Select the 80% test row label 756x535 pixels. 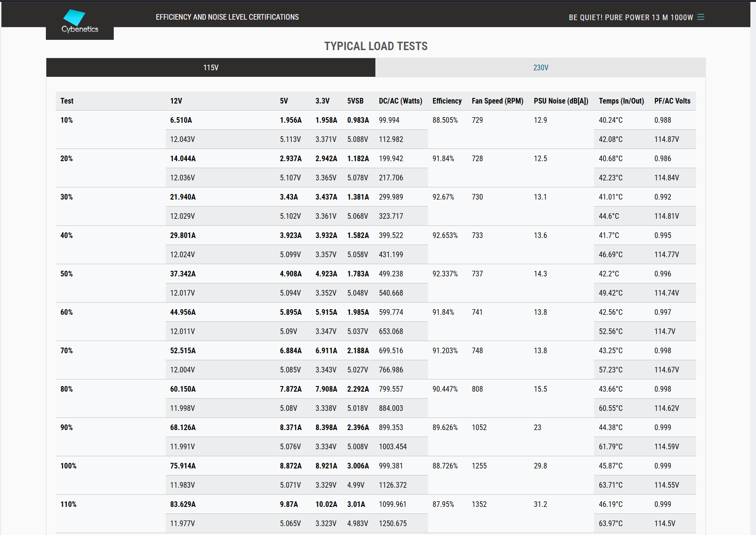point(66,389)
